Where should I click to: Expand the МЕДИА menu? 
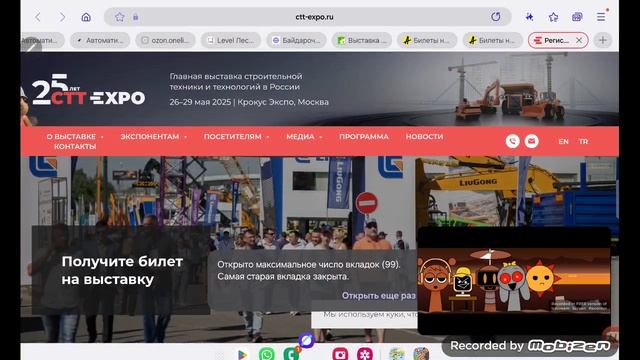(304, 136)
